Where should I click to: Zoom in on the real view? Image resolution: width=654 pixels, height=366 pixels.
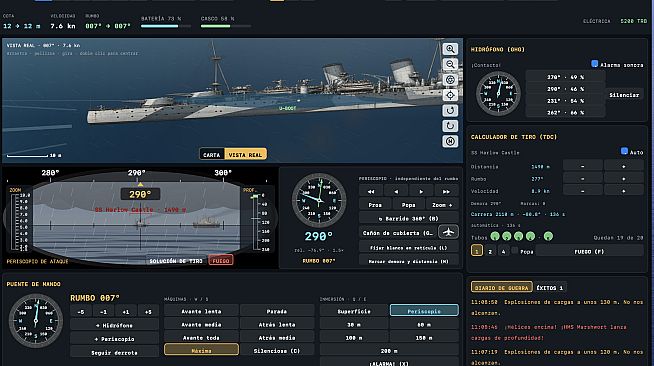click(x=450, y=49)
